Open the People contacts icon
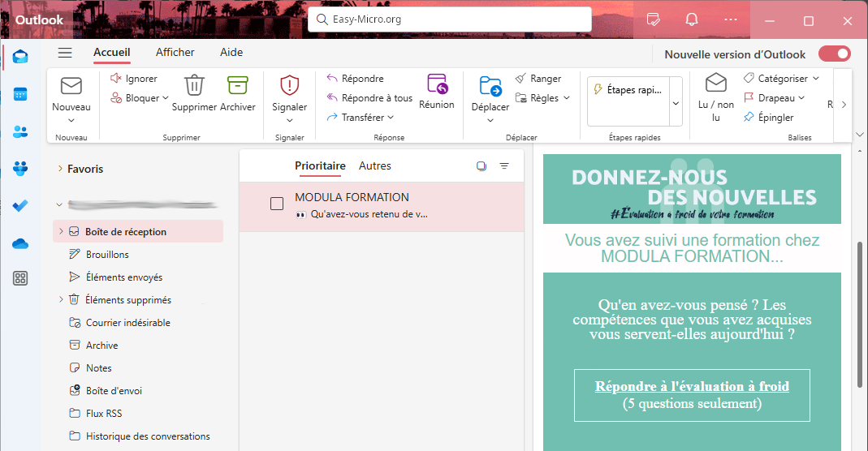This screenshot has width=868, height=451. click(x=20, y=131)
